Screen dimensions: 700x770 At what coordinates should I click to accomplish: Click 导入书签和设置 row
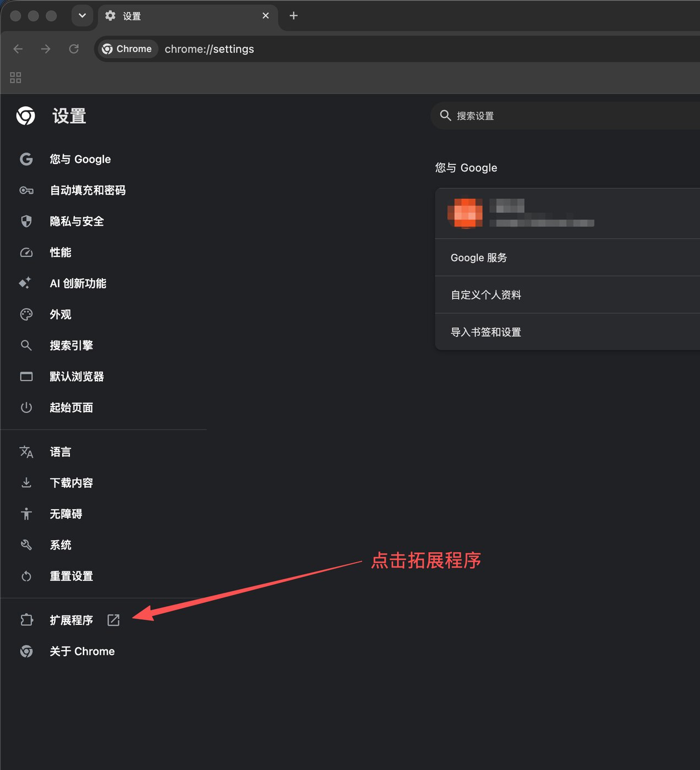(x=567, y=332)
